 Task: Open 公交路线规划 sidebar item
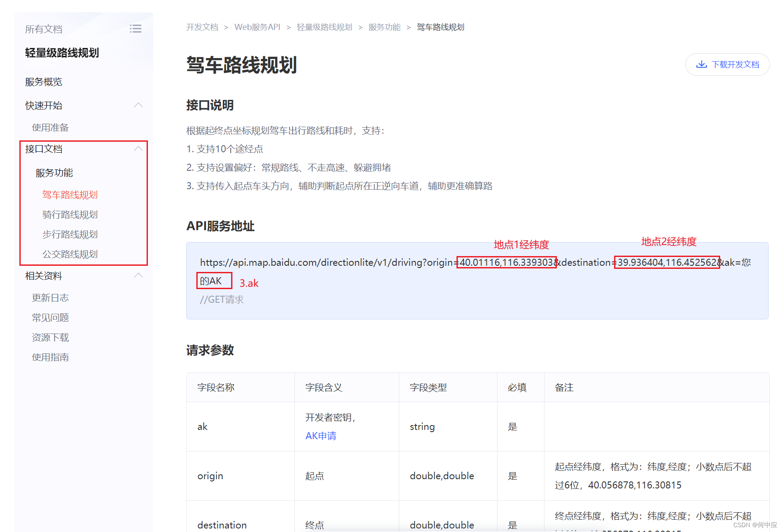pyautogui.click(x=70, y=254)
